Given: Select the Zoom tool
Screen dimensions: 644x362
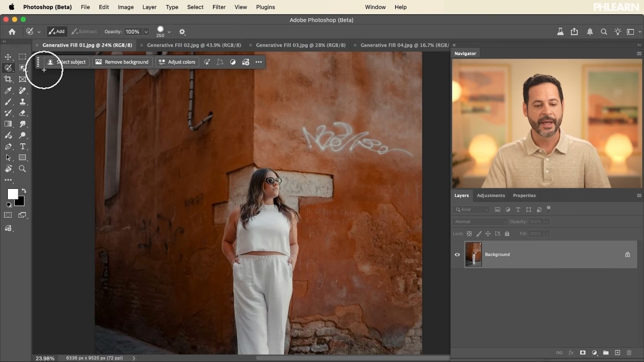Looking at the screenshot, I should pos(22,169).
